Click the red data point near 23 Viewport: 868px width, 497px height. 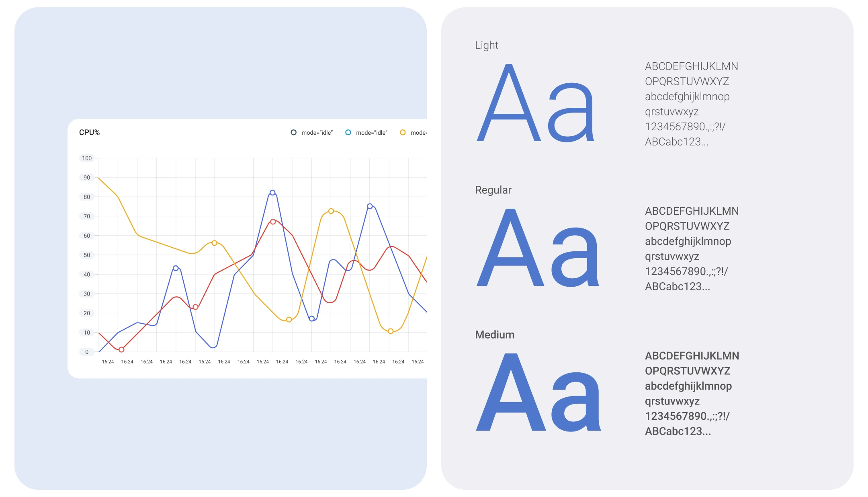tap(196, 307)
